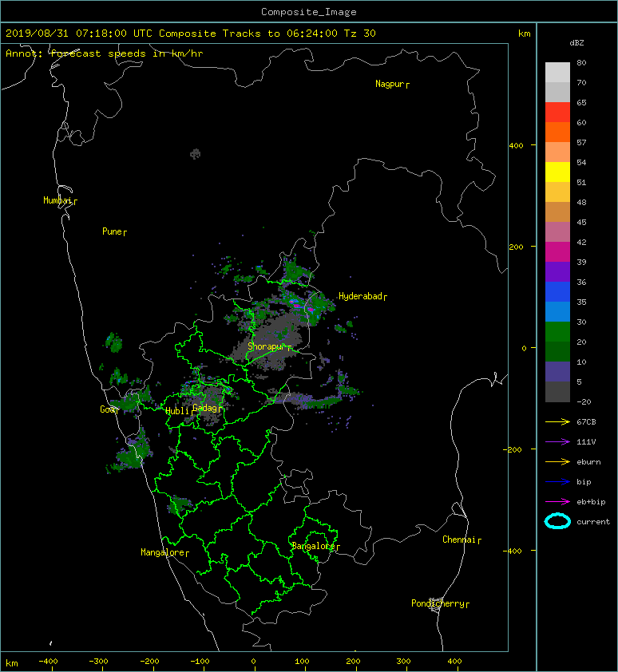This screenshot has height=672, width=618.
Task: Click the 111V legend label
Action: pyautogui.click(x=586, y=442)
